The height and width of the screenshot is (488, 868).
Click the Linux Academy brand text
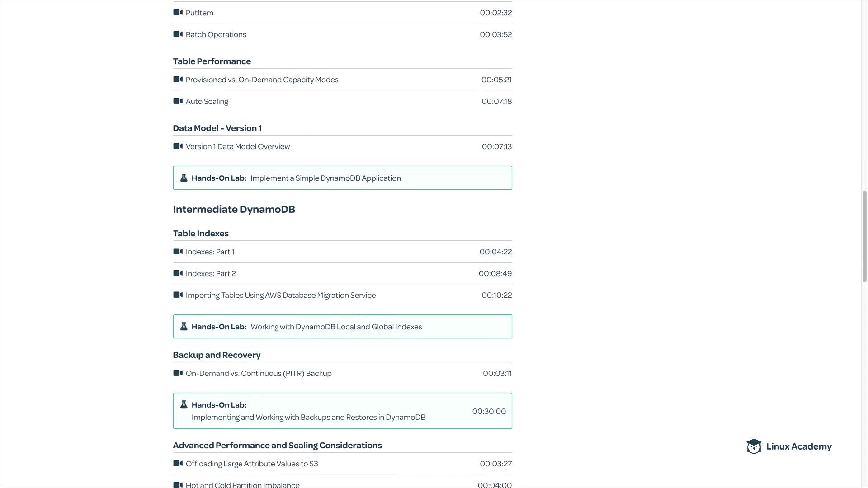[x=799, y=446]
